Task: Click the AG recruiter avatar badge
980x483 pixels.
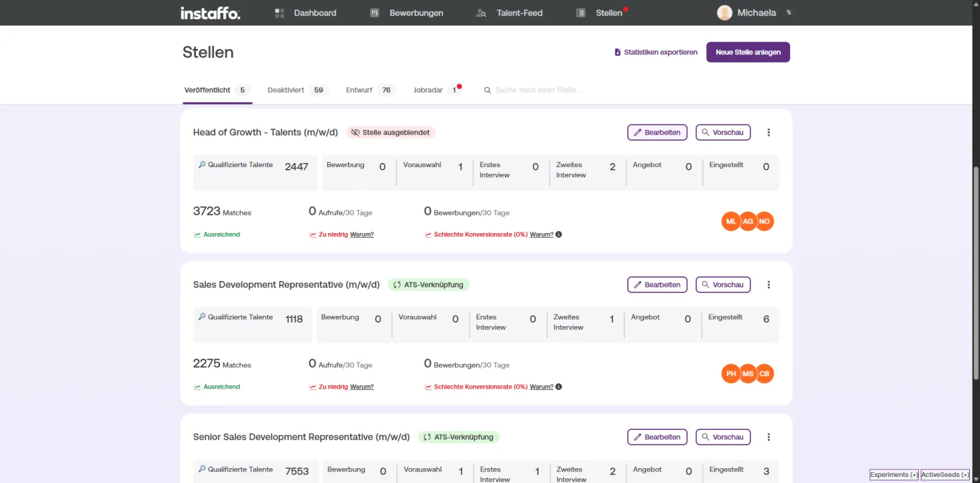Action: coord(748,221)
